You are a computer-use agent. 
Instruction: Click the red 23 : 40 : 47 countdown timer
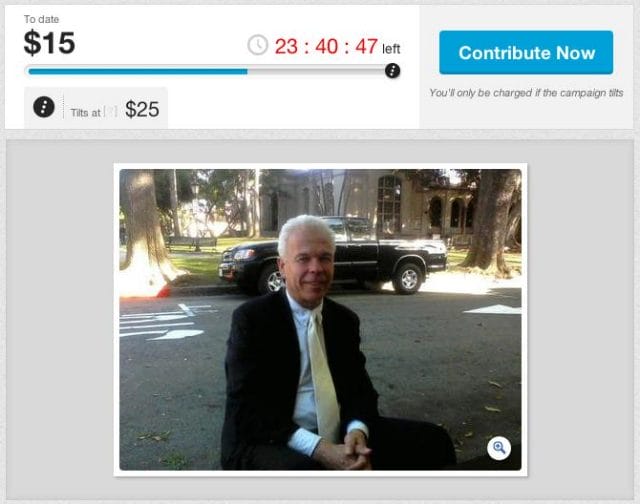click(x=326, y=46)
